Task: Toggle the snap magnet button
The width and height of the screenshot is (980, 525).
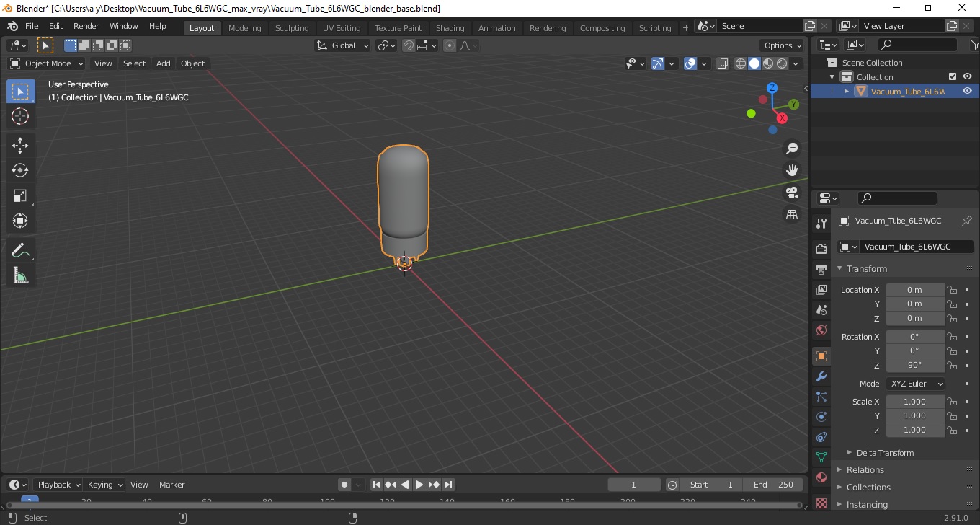Action: point(409,45)
